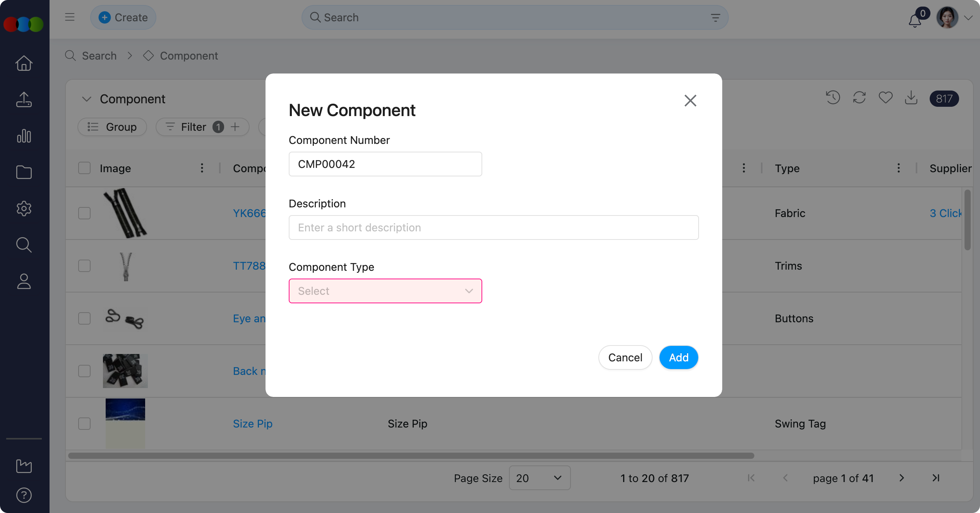The image size is (980, 513).
Task: Open the help question mark icon
Action: pyautogui.click(x=24, y=495)
